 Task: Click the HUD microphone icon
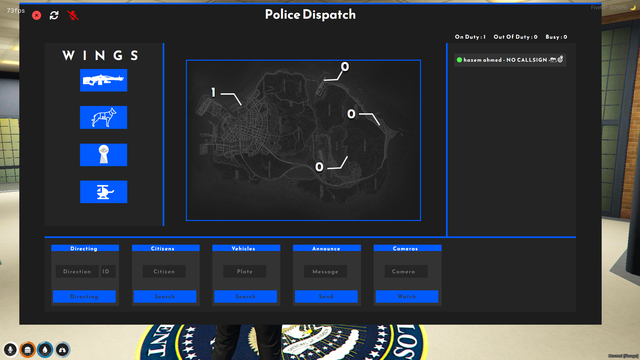click(10, 350)
